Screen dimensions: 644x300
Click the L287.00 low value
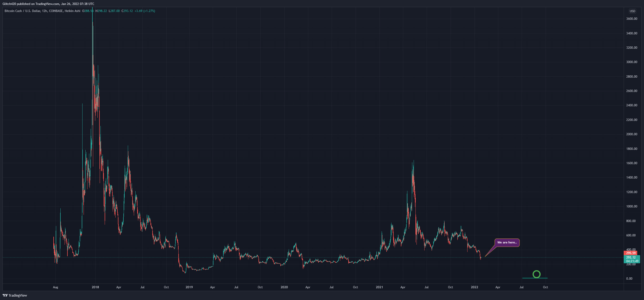click(x=114, y=11)
